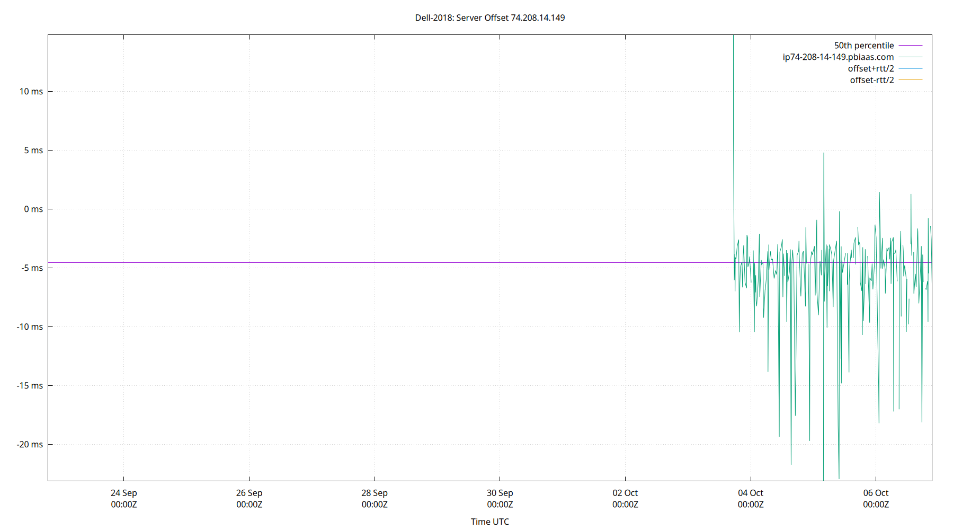
Task: Select the '50th percentile' legend label
Action: point(863,46)
